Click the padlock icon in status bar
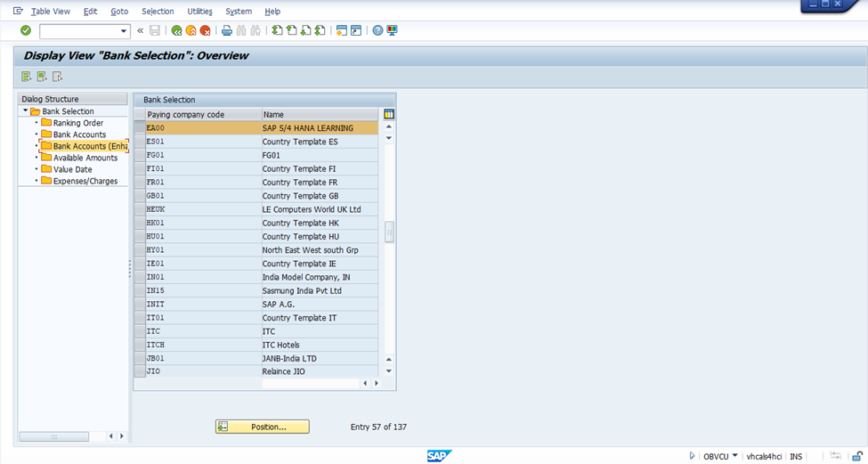 point(857,456)
